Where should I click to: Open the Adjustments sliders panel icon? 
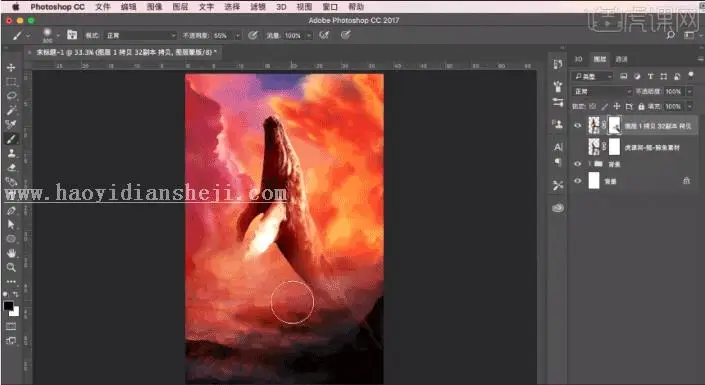(558, 103)
